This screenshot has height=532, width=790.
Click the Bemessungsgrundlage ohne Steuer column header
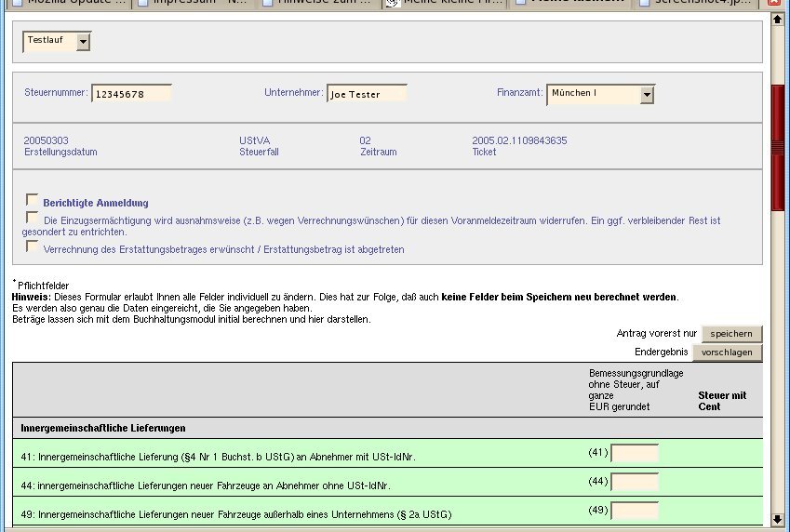pyautogui.click(x=636, y=390)
